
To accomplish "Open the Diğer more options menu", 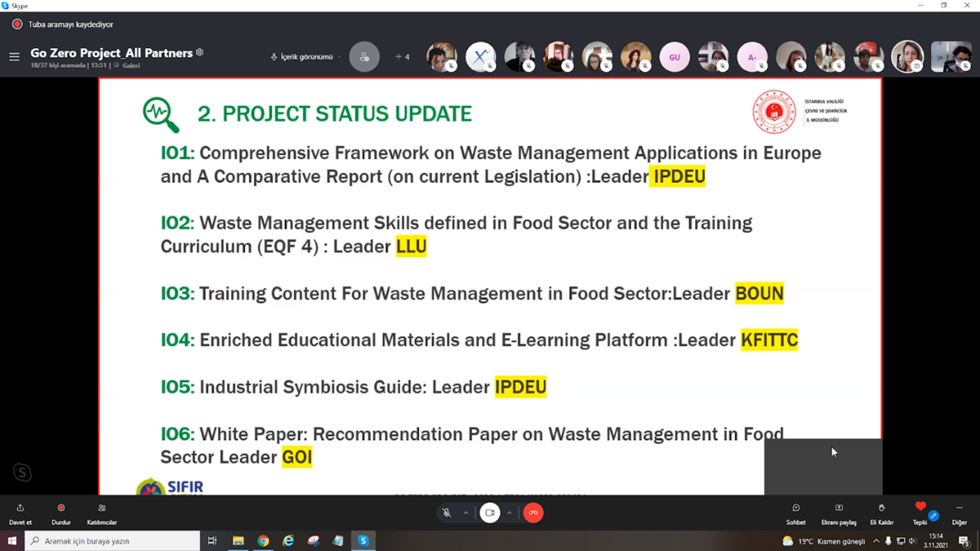I will tap(959, 508).
